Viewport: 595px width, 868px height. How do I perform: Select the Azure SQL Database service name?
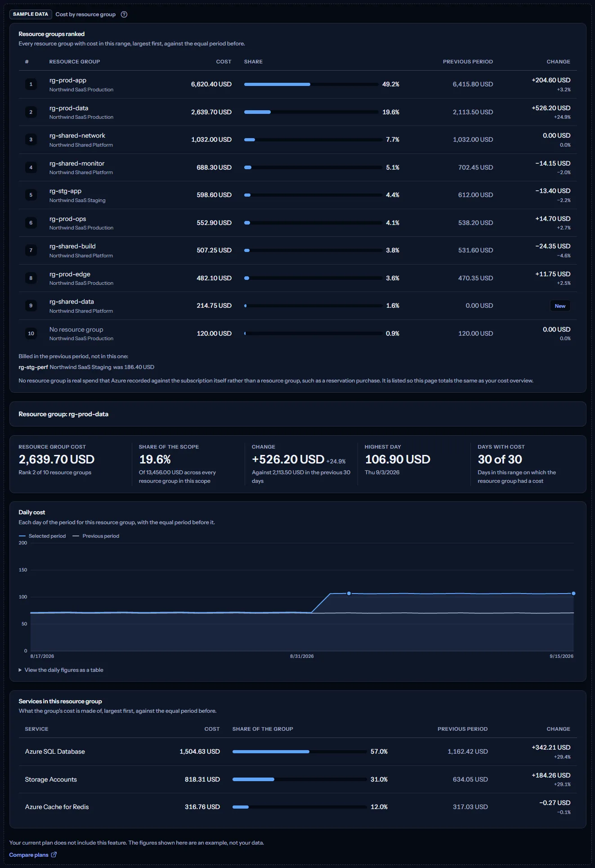tap(55, 751)
